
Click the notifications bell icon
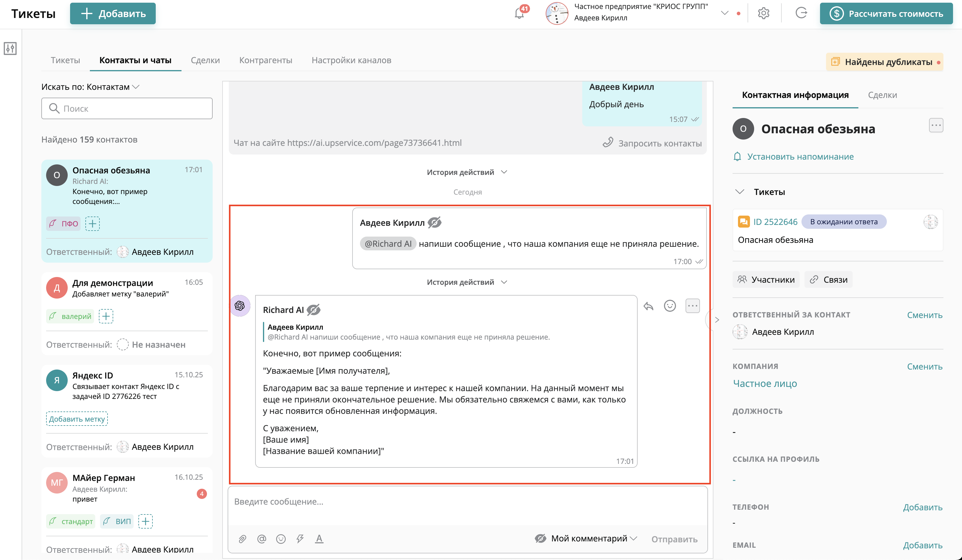point(519,14)
